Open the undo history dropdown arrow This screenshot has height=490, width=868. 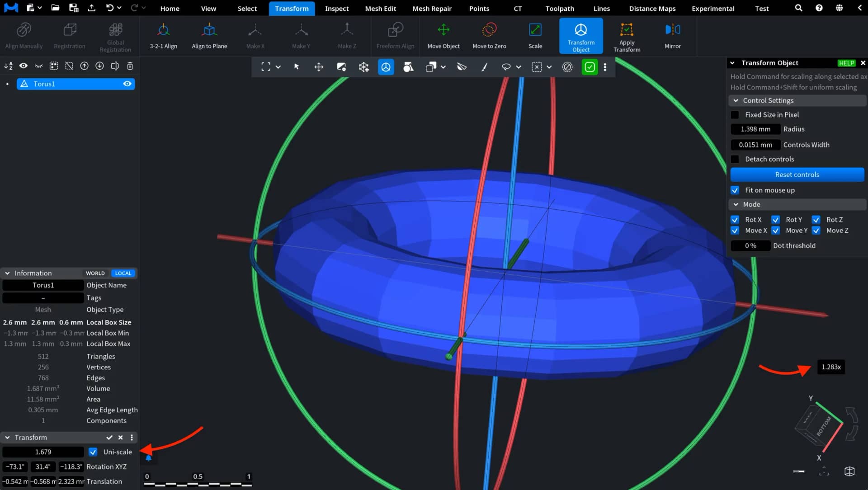click(119, 8)
